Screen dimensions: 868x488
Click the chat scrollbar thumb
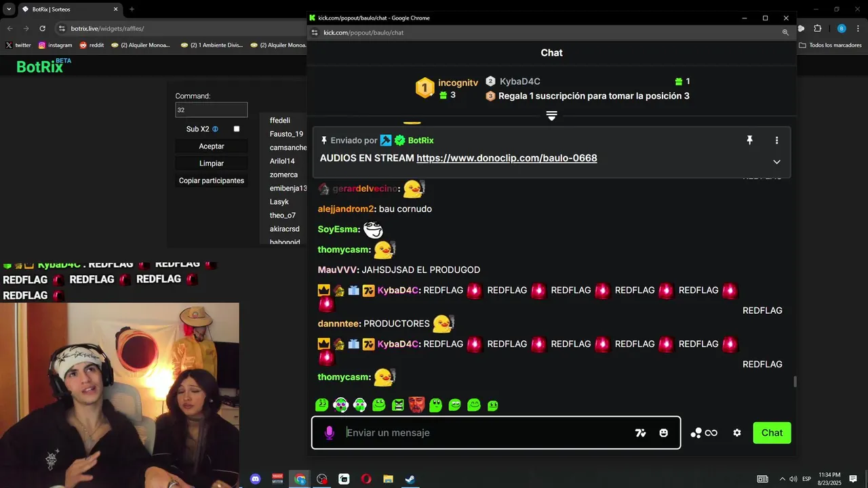point(795,382)
